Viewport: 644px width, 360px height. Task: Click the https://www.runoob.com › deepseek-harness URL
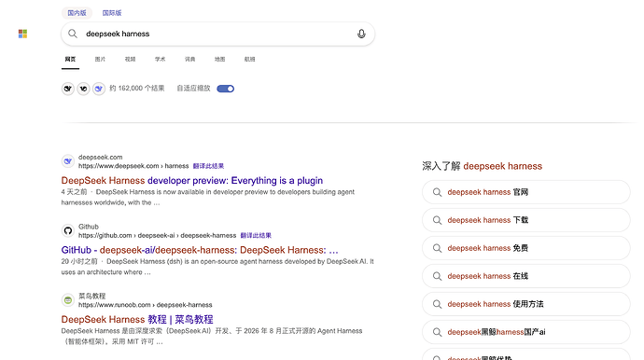coord(146,305)
